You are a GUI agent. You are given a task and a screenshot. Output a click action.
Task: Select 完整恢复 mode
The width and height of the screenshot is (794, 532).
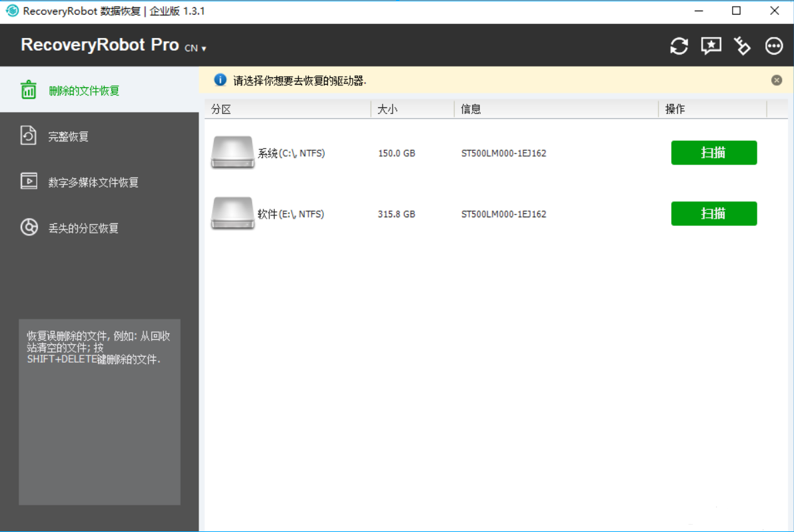(99, 136)
